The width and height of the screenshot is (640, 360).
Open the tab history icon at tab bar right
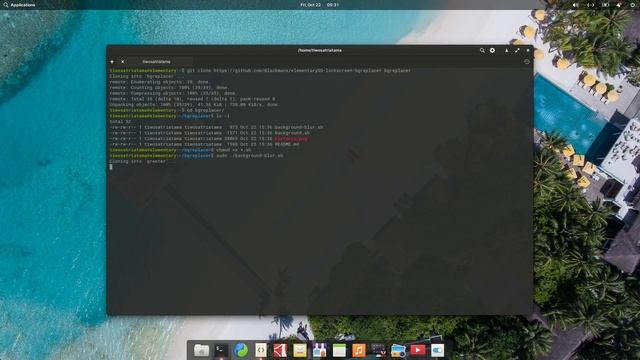(527, 62)
